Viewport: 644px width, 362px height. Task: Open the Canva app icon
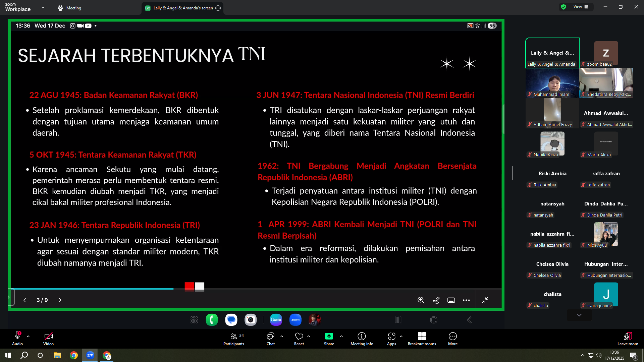276,320
